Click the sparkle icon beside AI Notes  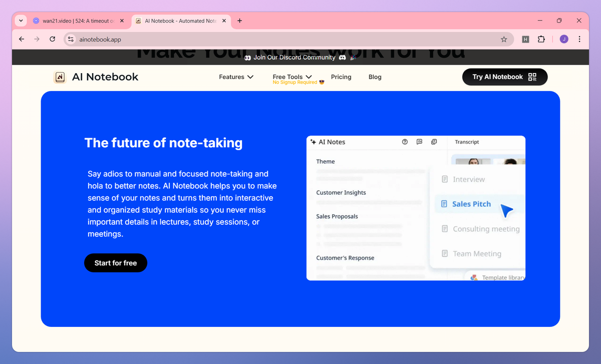(x=313, y=142)
